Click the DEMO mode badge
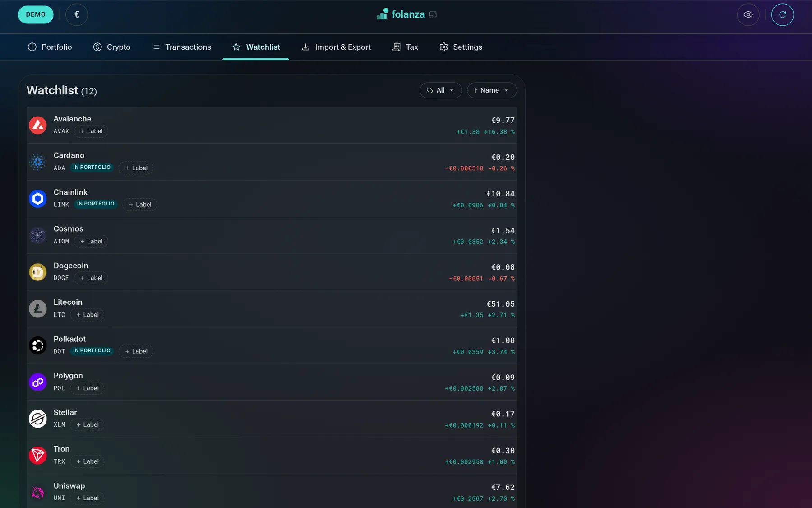Viewport: 812px width, 508px height. click(36, 14)
